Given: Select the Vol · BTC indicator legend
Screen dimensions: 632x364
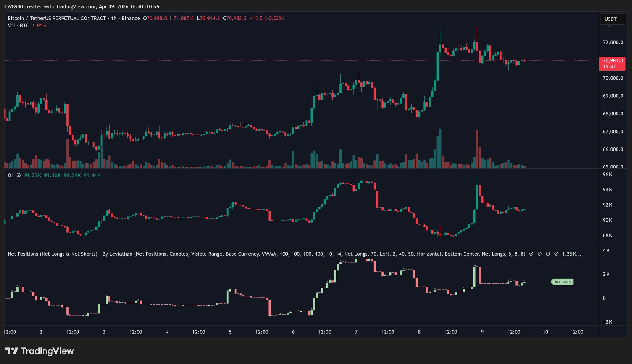Looking at the screenshot, I should tap(19, 26).
